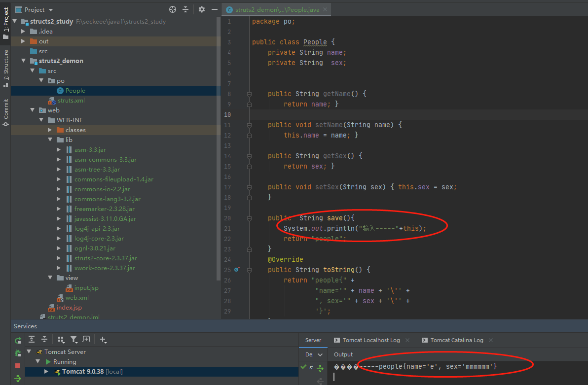This screenshot has height=385, width=588.
Task: Click the locate/select opened file crosshair icon
Action: pyautogui.click(x=173, y=9)
